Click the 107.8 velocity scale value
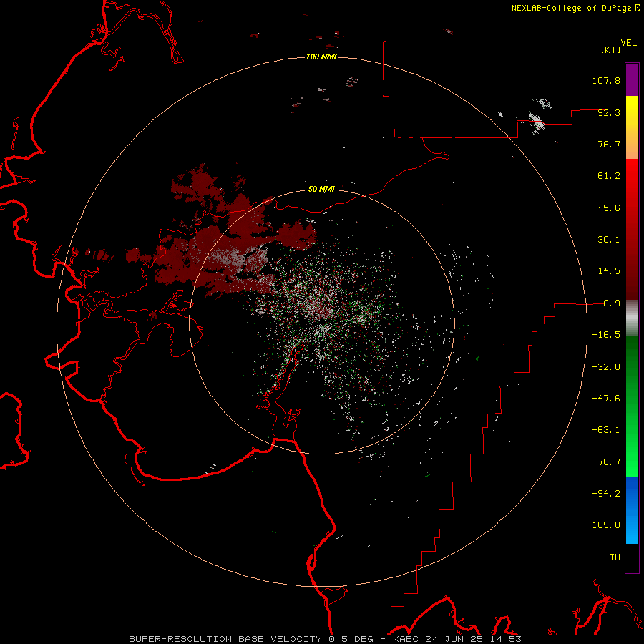The height and width of the screenshot is (644, 644). (606, 80)
